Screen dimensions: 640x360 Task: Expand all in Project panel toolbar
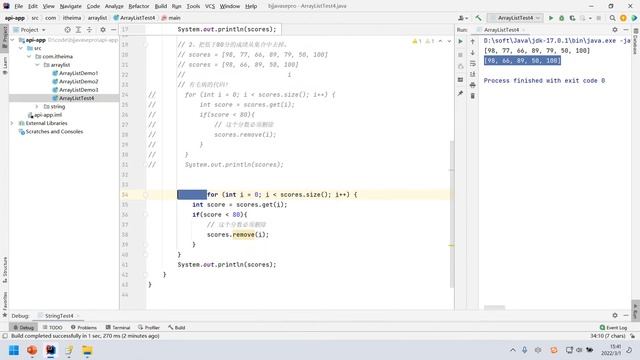point(78,30)
